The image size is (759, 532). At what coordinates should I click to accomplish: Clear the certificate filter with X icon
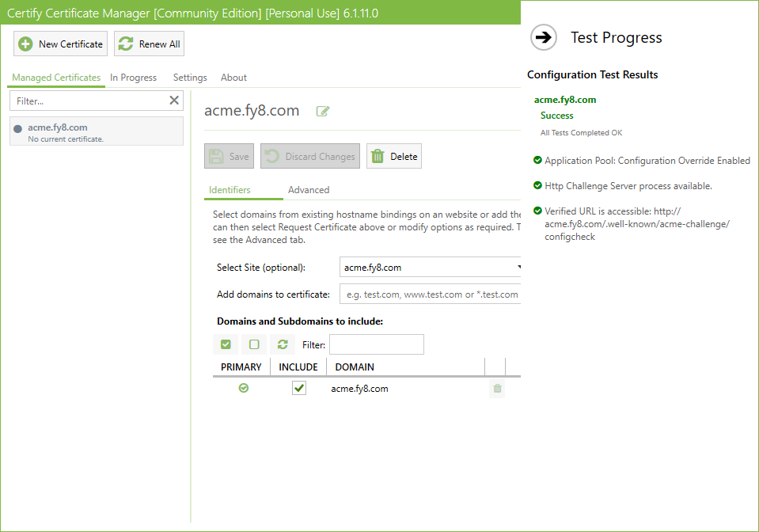point(174,101)
